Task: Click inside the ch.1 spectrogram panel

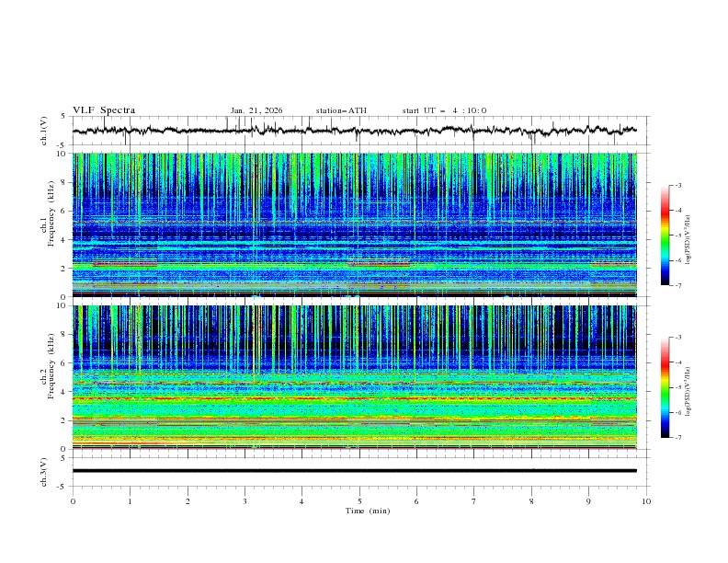Action: pyautogui.click(x=358, y=224)
